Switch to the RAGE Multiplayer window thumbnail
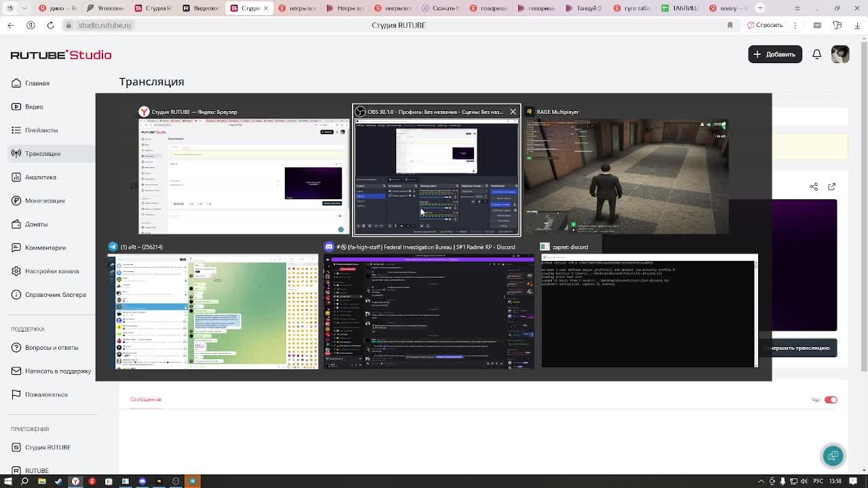868x488 pixels. pyautogui.click(x=626, y=169)
